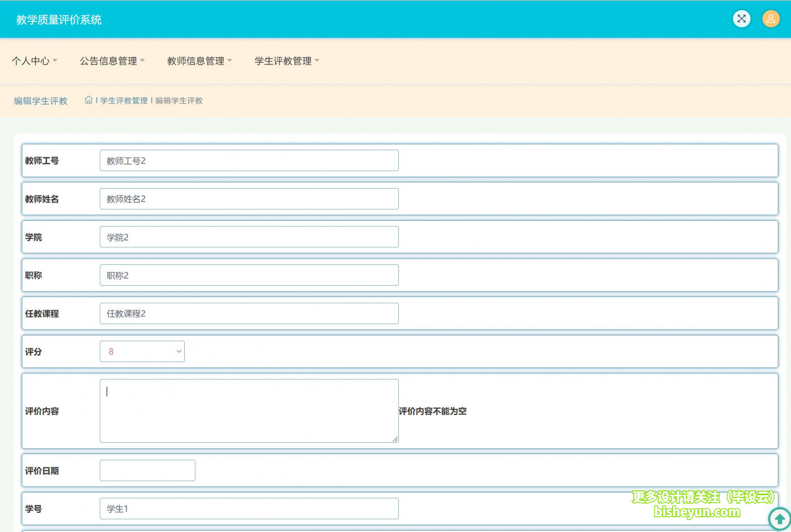
Task: Click inside the 评价内容 textarea
Action: (x=249, y=411)
